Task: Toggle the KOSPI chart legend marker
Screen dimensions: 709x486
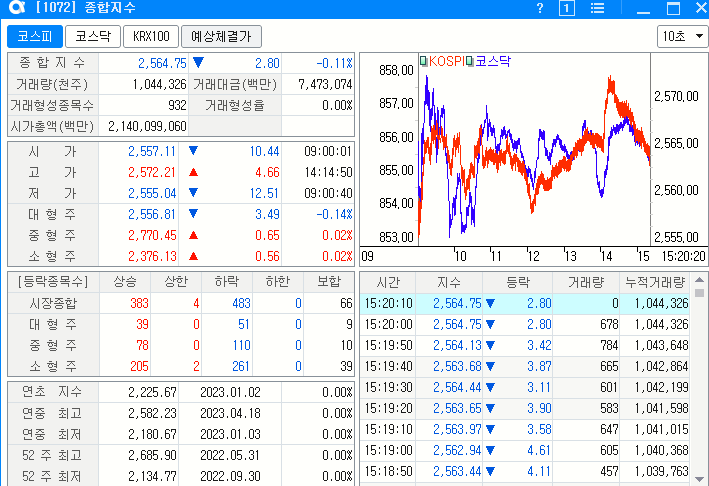Action: click(x=424, y=61)
